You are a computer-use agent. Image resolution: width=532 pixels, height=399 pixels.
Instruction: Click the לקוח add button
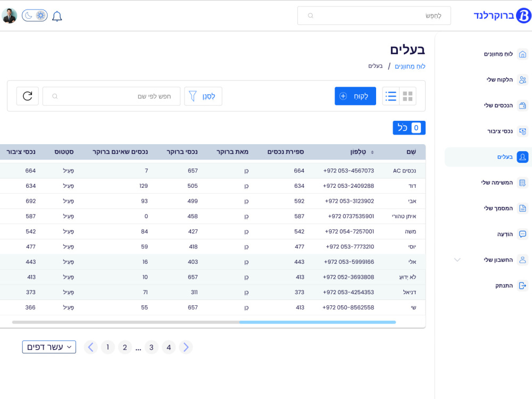pos(355,96)
